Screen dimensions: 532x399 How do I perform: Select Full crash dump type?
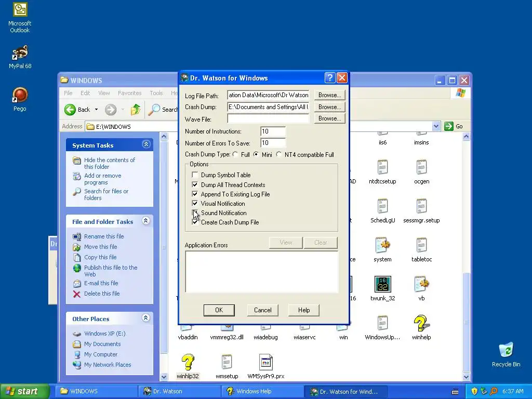point(235,154)
